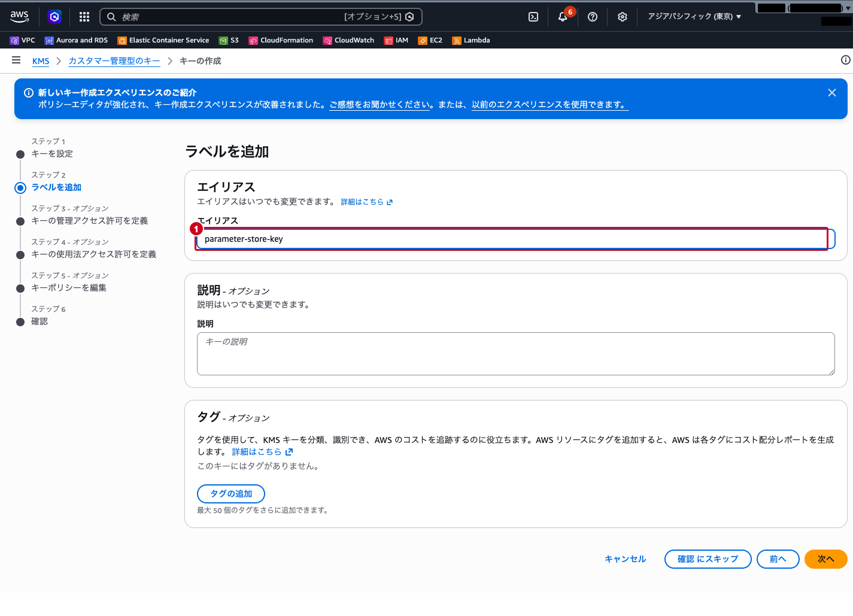This screenshot has height=616, width=853.
Task: Go to step 6 確認
Action: tap(40, 321)
